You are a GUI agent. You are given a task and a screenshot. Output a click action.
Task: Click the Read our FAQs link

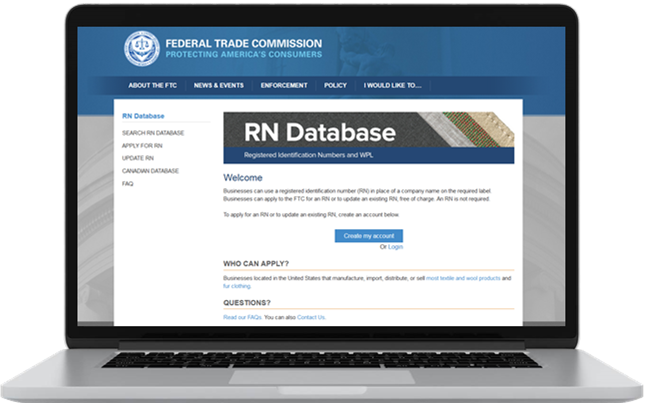[x=243, y=317]
